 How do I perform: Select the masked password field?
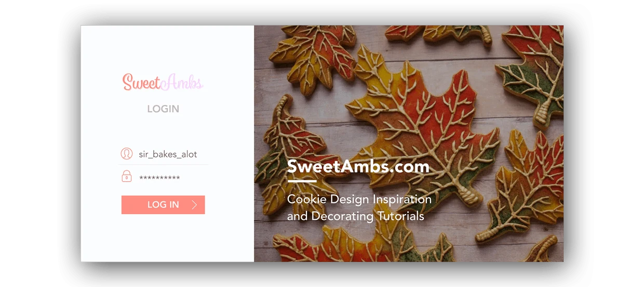click(163, 178)
